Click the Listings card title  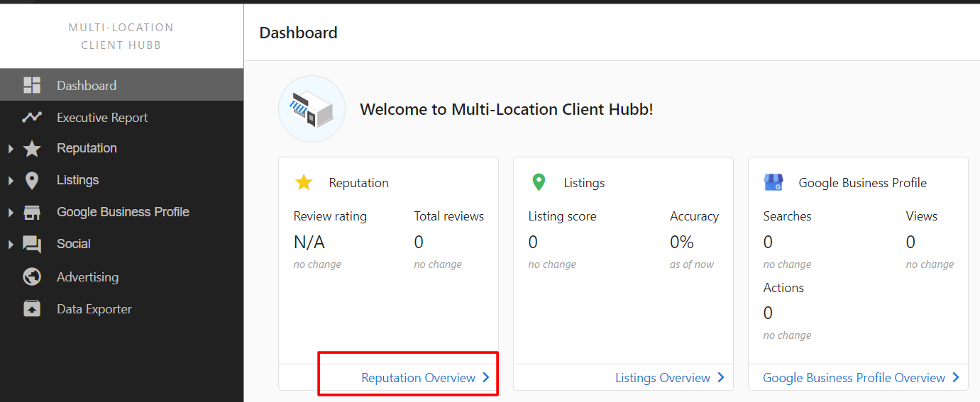(584, 183)
